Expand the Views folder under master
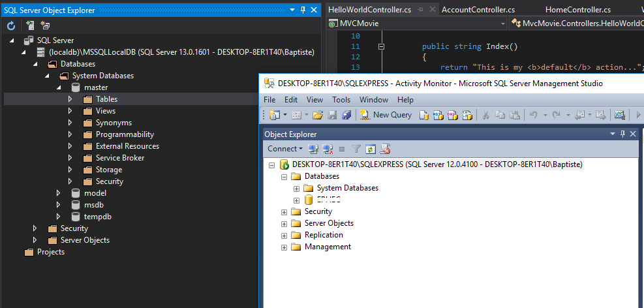Screen dimensions: 644x308 coord(70,111)
